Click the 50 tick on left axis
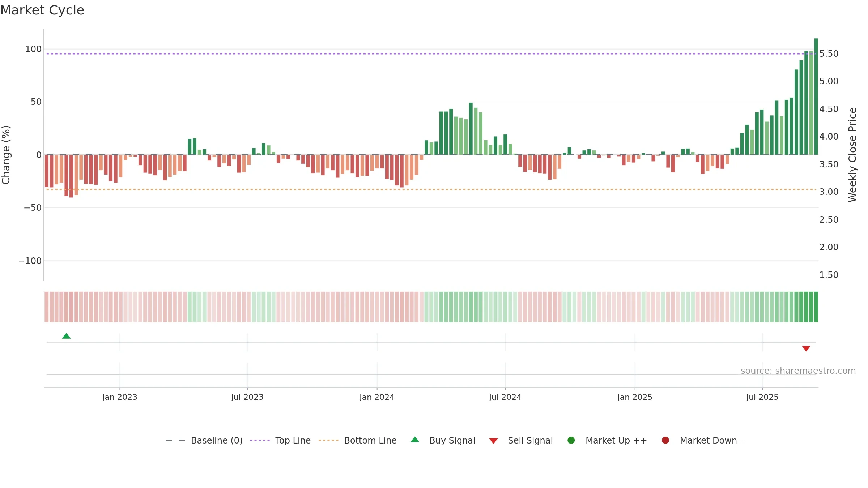Image resolution: width=868 pixels, height=488 pixels. (36, 102)
